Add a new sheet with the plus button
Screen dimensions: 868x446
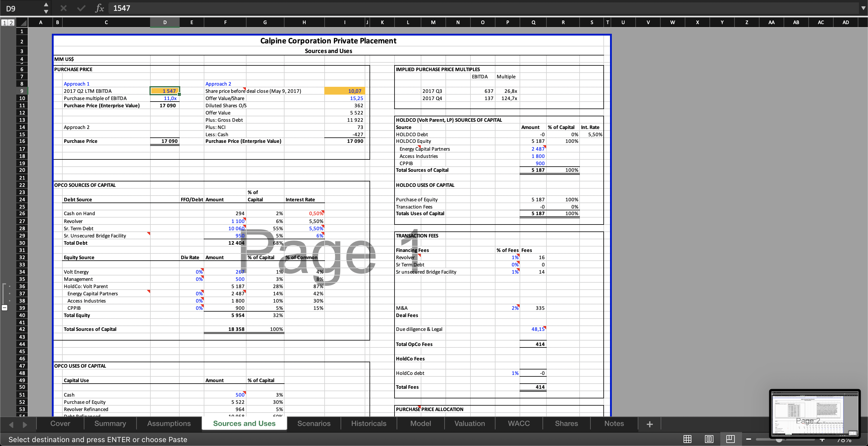[x=650, y=424]
